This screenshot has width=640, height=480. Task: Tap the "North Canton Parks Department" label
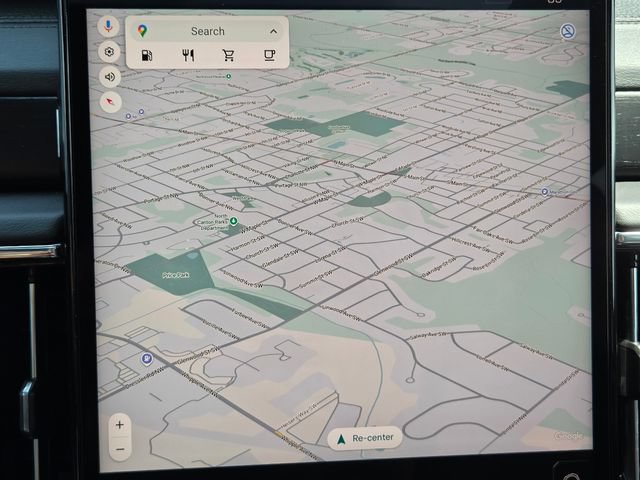click(212, 222)
